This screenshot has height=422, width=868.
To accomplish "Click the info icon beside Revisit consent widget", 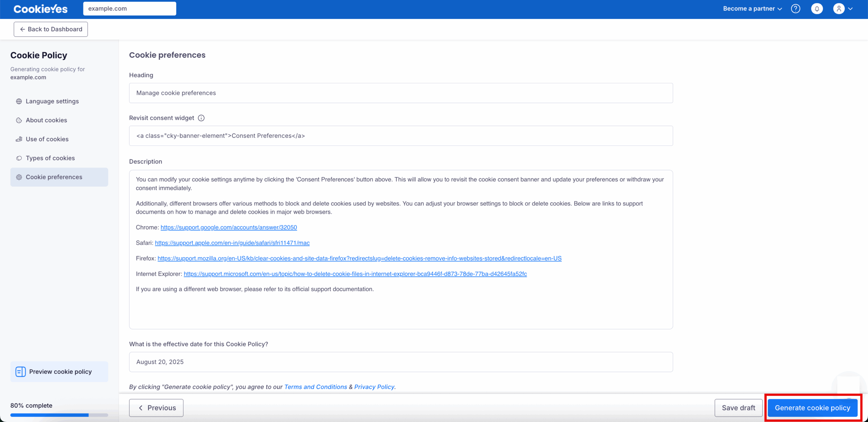I will pyautogui.click(x=201, y=118).
